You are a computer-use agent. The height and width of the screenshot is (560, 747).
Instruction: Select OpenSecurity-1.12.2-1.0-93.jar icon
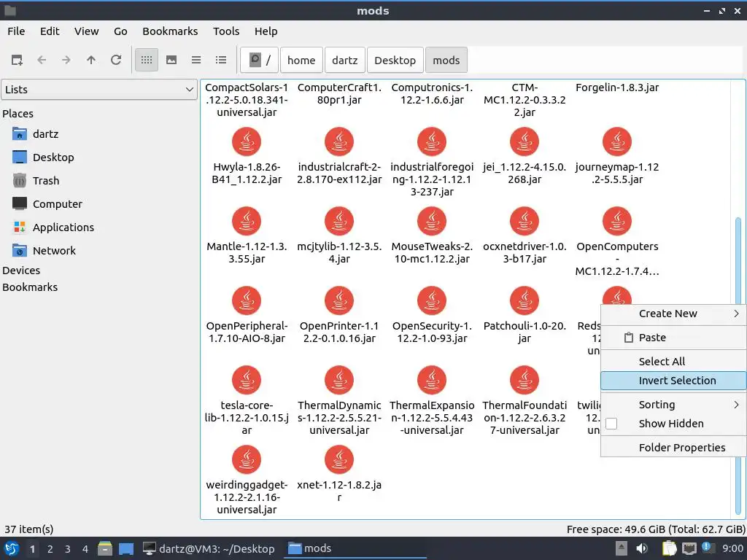pos(432,300)
